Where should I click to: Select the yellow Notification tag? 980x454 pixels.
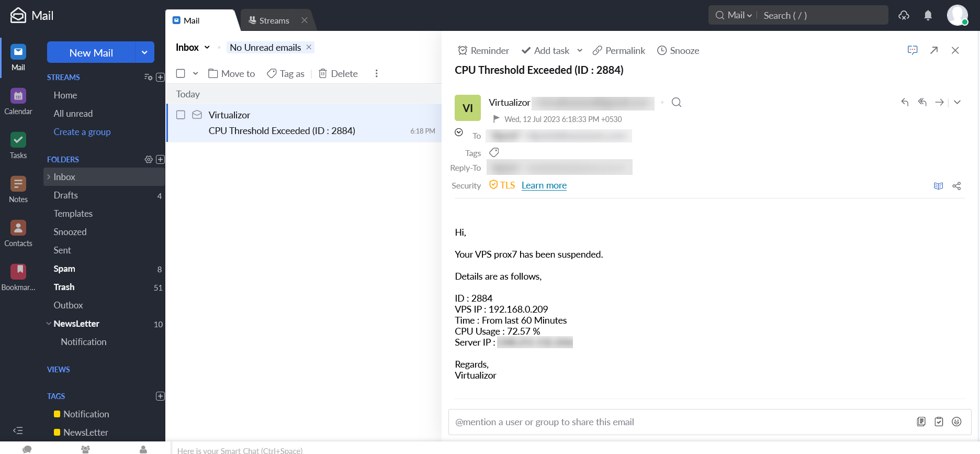tap(81, 414)
